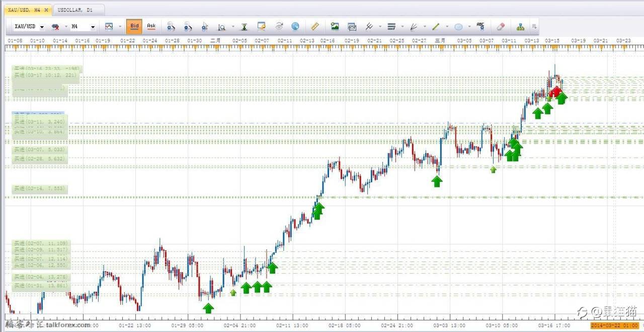This screenshot has height=332, width=644.
Task: Open the toolbar overflow options arrow
Action: click(x=534, y=26)
